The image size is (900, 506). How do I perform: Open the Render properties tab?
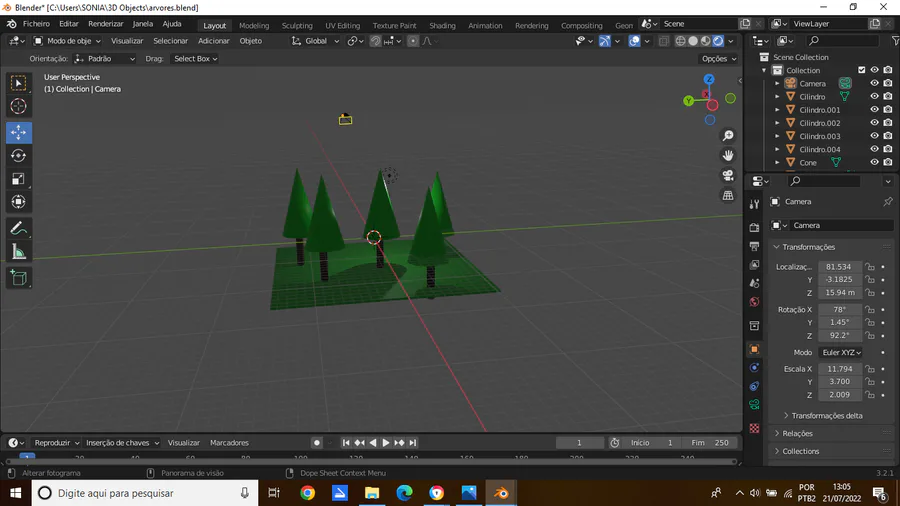(754, 228)
